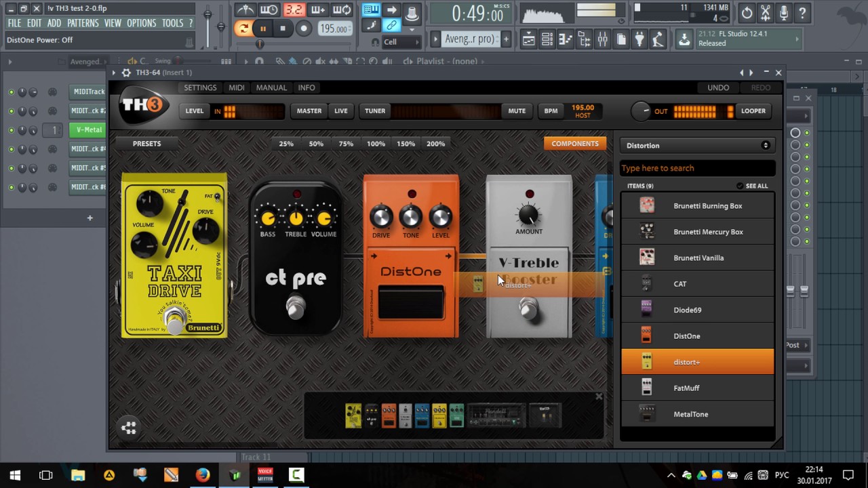Toggle countdown before recording (3.2.)

(x=294, y=9)
